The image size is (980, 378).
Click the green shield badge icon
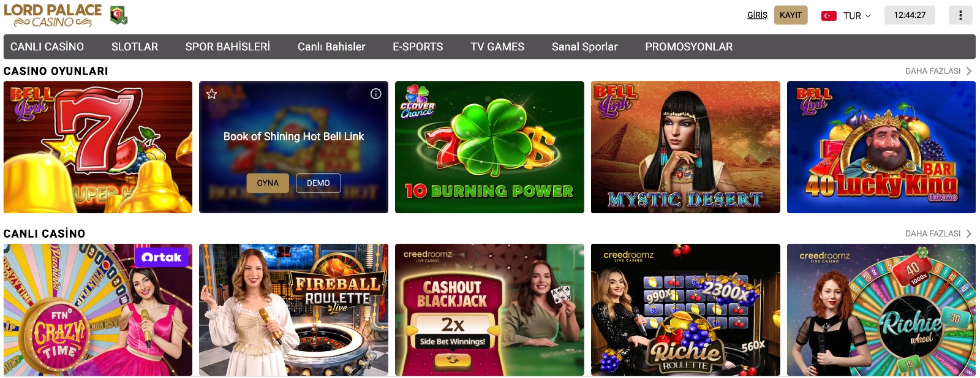click(119, 15)
